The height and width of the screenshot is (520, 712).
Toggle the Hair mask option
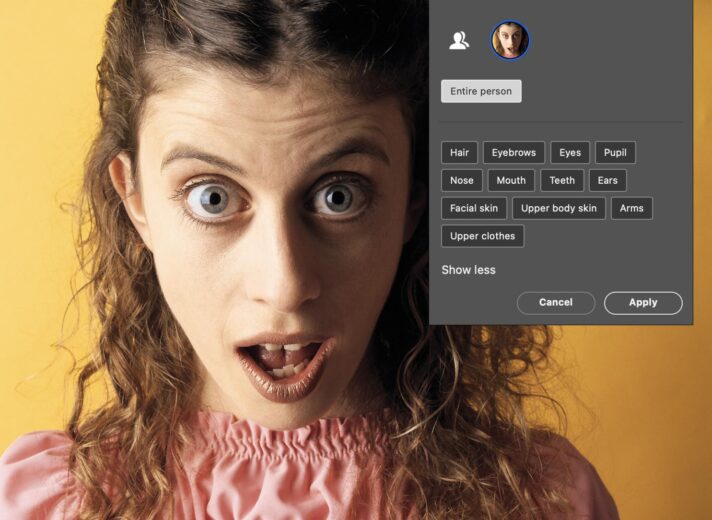click(459, 153)
